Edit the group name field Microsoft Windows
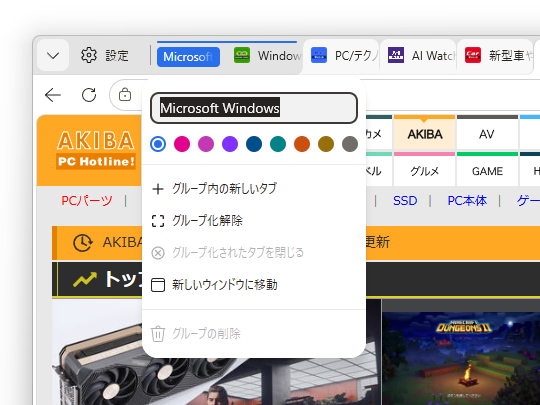This screenshot has width=540, height=405. pos(254,108)
